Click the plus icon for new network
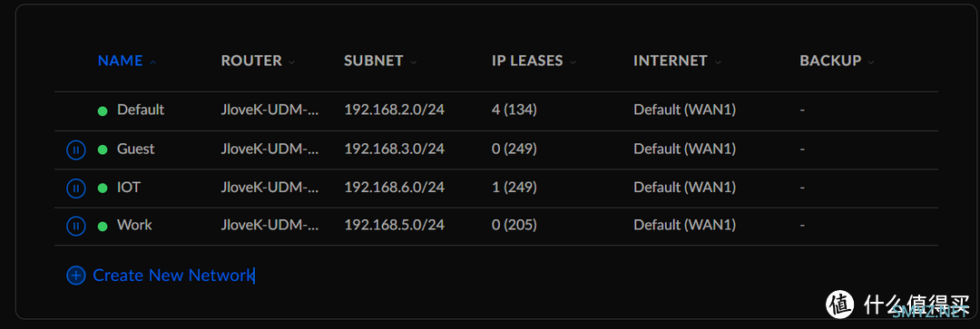This screenshot has height=329, width=980. pyautogui.click(x=75, y=276)
